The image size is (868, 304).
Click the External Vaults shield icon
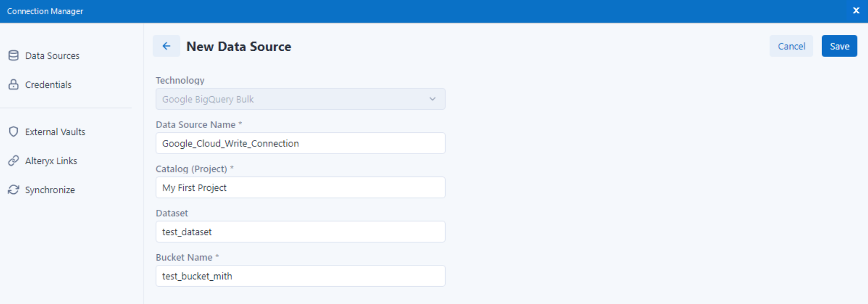coord(14,131)
